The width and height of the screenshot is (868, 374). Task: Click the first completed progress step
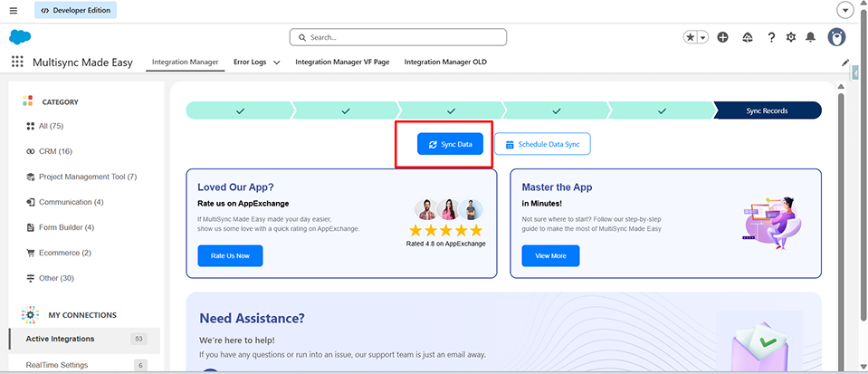pos(239,110)
